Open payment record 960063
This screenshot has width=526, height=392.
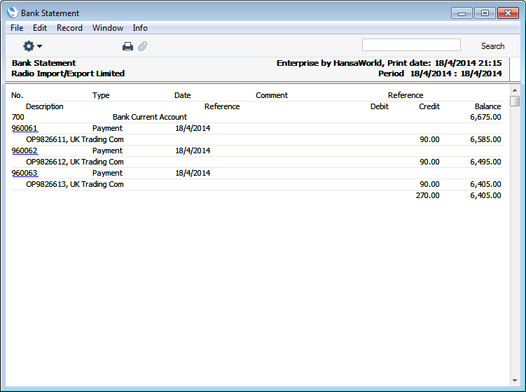point(24,173)
